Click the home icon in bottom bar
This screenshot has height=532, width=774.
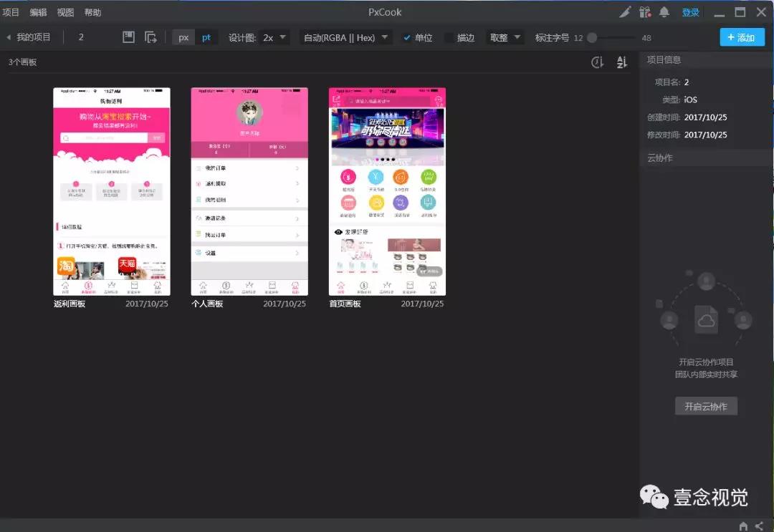pos(743,526)
